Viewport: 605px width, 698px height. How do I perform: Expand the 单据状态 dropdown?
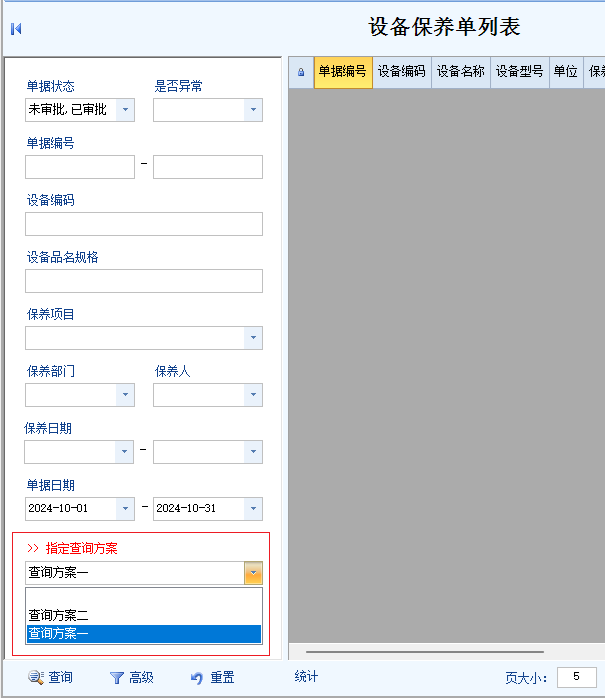coord(125,109)
